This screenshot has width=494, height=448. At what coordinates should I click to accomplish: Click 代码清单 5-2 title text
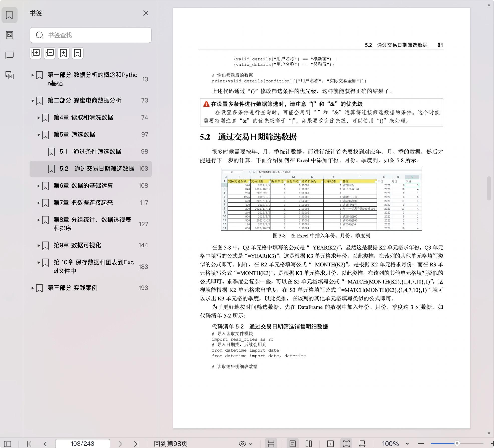tap(270, 327)
